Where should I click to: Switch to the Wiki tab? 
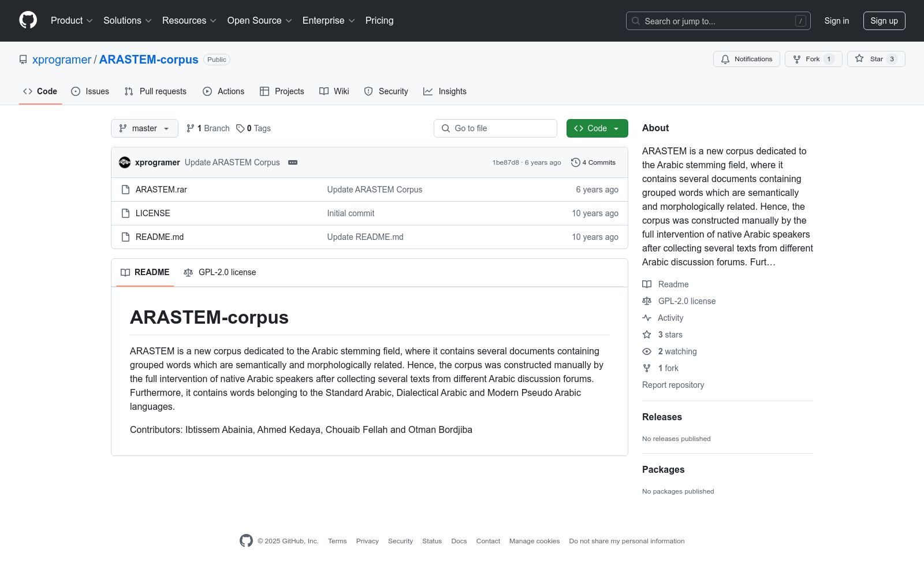coord(334,91)
